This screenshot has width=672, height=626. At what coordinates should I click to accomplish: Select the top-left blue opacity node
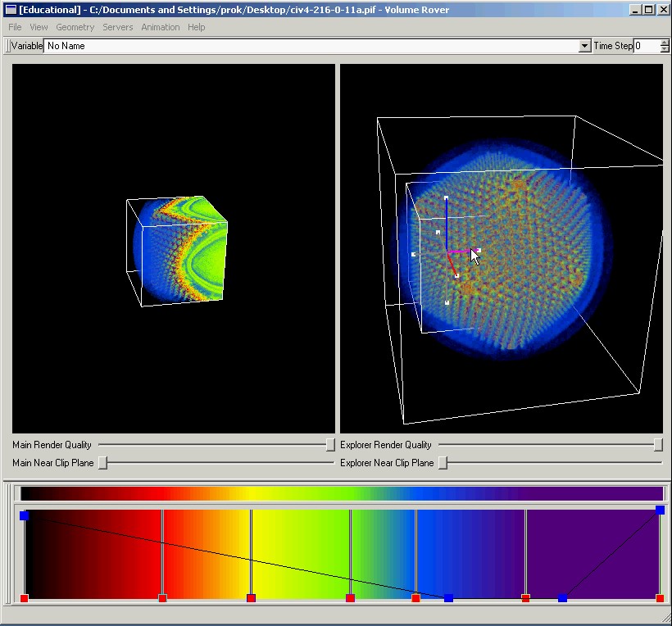(x=25, y=515)
